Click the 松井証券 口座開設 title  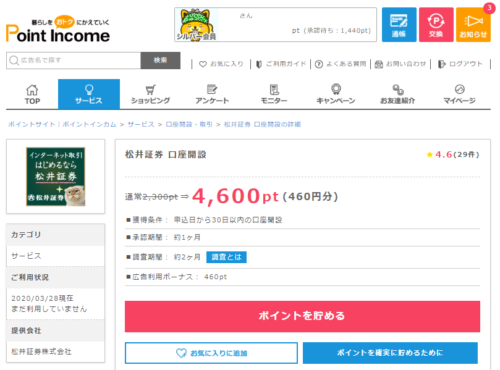(x=166, y=154)
